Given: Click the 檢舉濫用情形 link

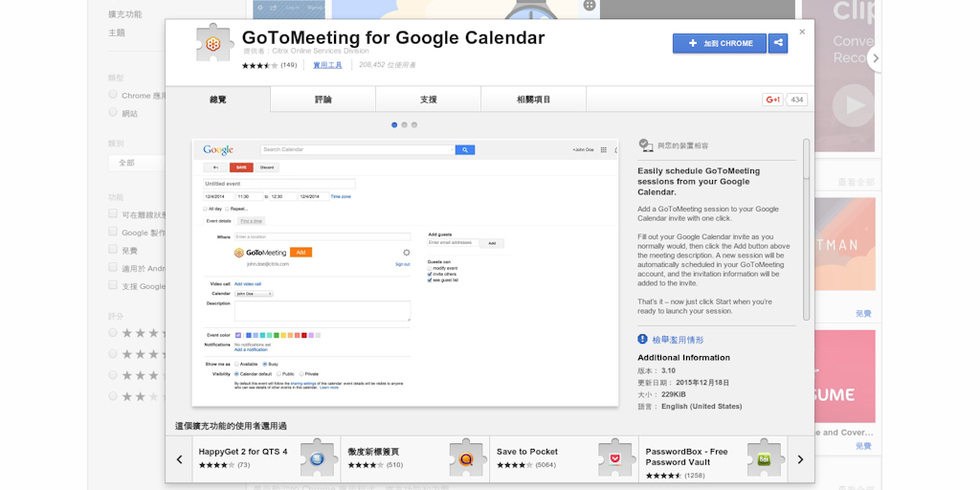Looking at the screenshot, I should pyautogui.click(x=679, y=340).
